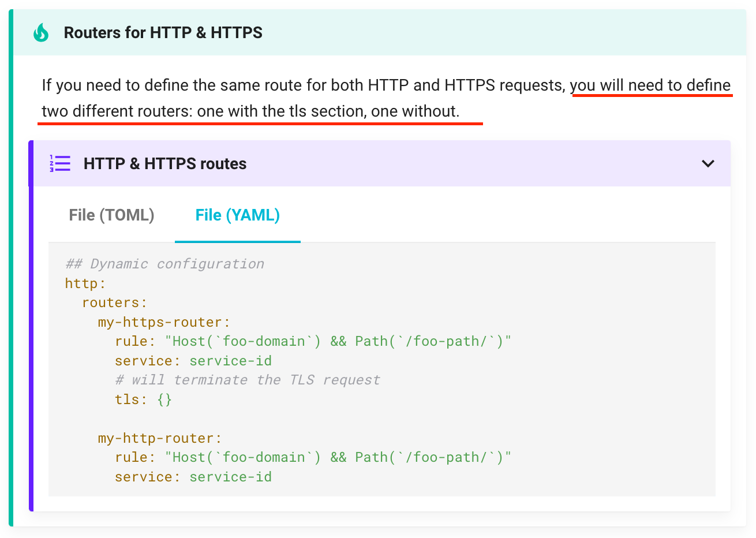Click the 'my-http-router:' line
Viewport: 756px width, 538px height.
(x=160, y=438)
